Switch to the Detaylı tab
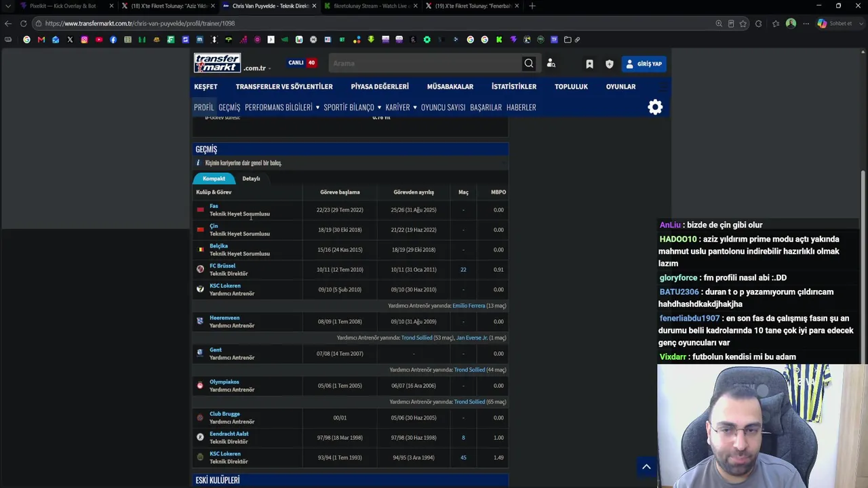 click(251, 179)
